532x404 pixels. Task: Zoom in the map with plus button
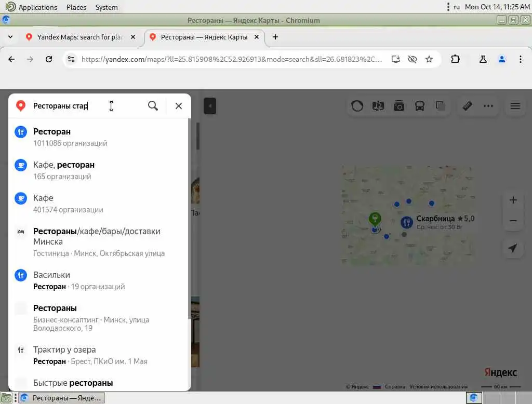[x=513, y=200]
